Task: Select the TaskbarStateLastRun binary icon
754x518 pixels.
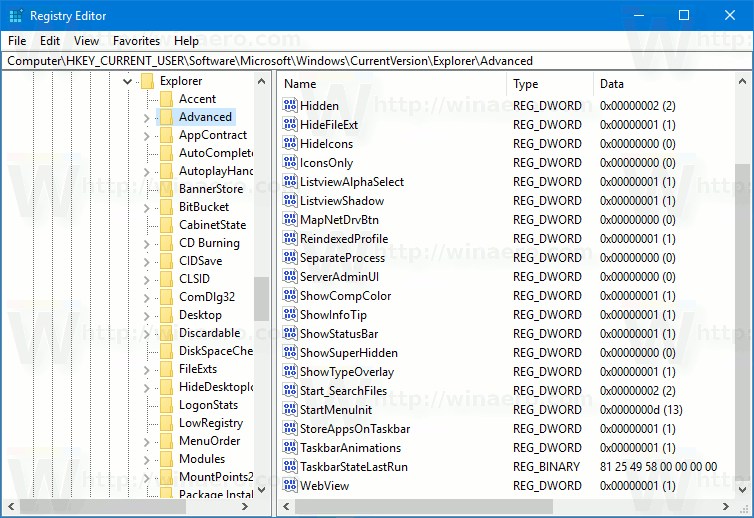Action: point(290,467)
